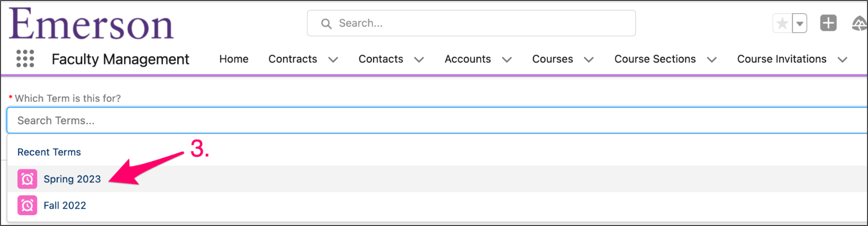This screenshot has width=868, height=226.
Task: Open the favorites list dropdown arrow
Action: [x=800, y=24]
